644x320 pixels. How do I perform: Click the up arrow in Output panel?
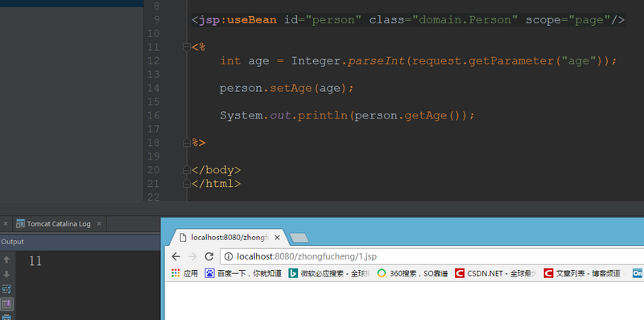pyautogui.click(x=6, y=260)
